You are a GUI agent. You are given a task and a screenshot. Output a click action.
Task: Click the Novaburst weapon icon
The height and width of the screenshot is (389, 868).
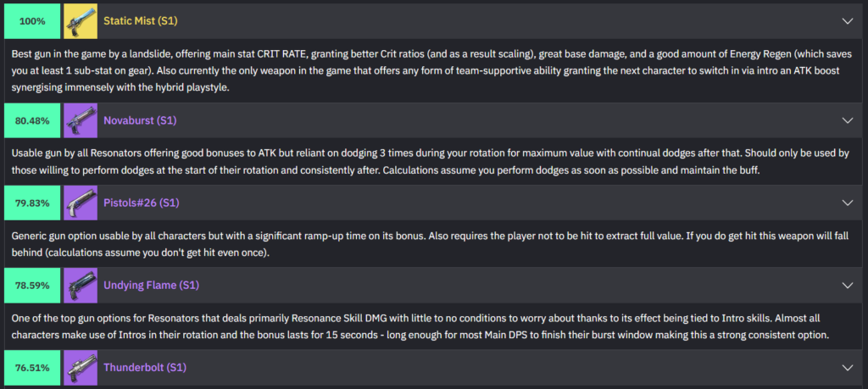pos(81,120)
